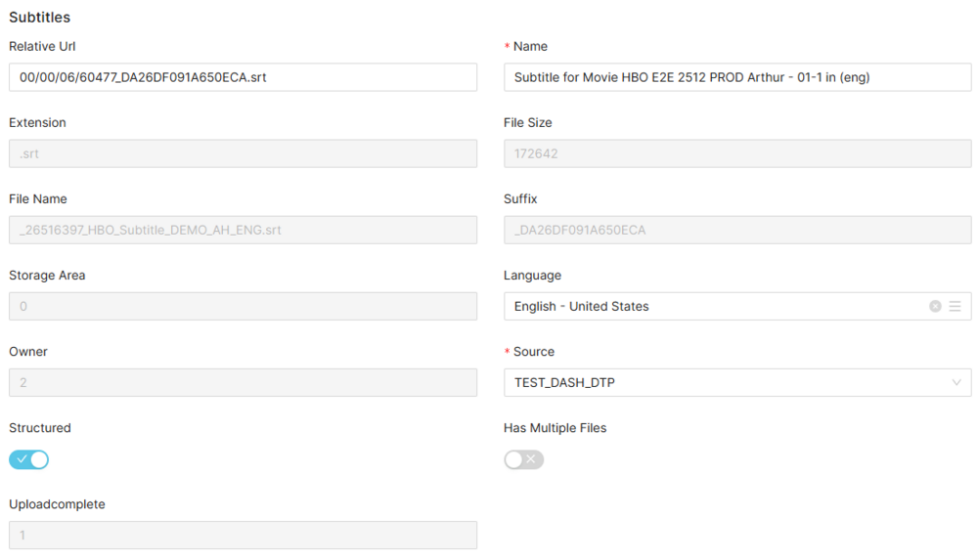Clear the Language field selection
The width and height of the screenshot is (978, 560).
935,306
